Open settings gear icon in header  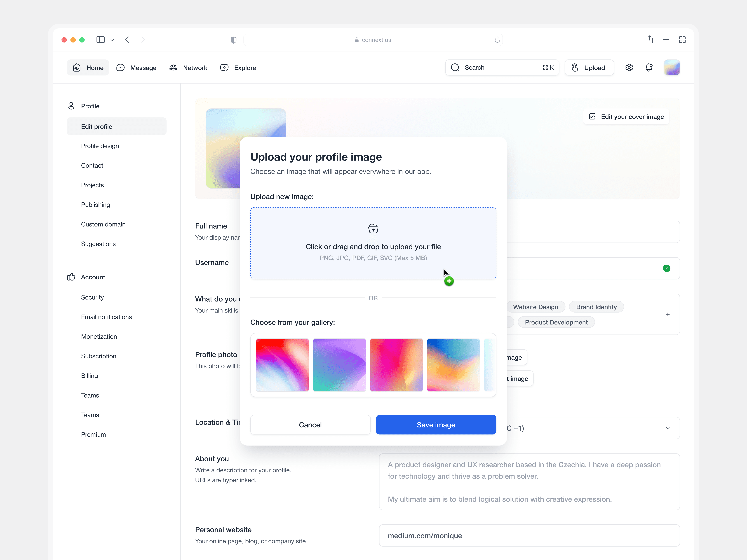coord(629,68)
